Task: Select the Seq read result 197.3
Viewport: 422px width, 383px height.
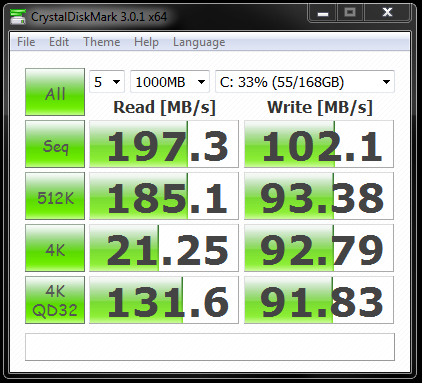Action: 164,144
